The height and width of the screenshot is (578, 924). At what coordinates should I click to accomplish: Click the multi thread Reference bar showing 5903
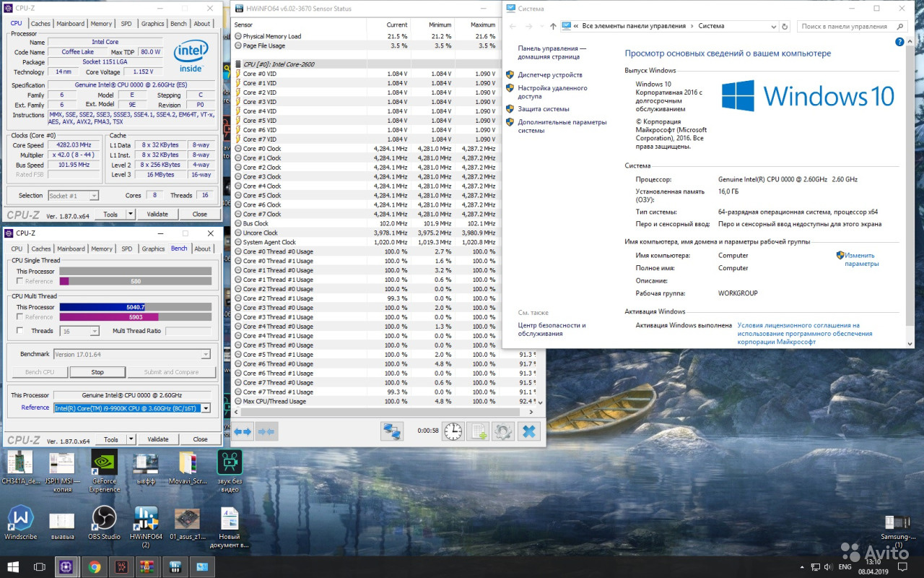136,316
